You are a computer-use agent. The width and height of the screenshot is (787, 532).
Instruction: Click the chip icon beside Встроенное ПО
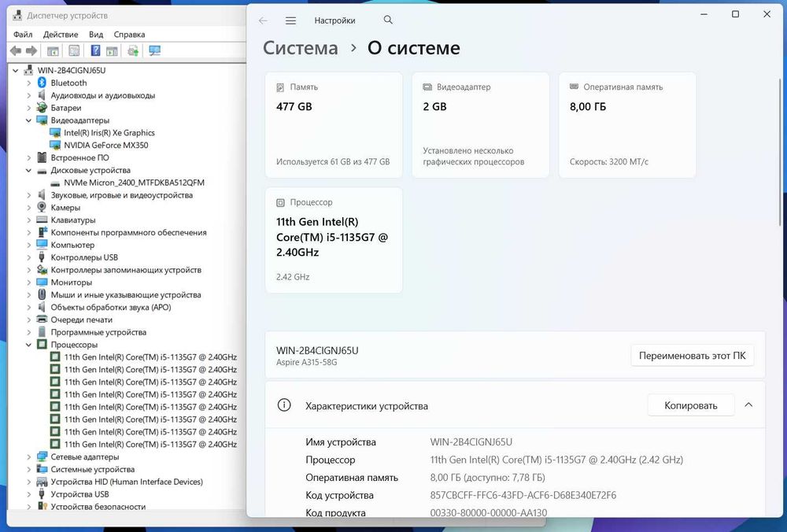tap(42, 157)
